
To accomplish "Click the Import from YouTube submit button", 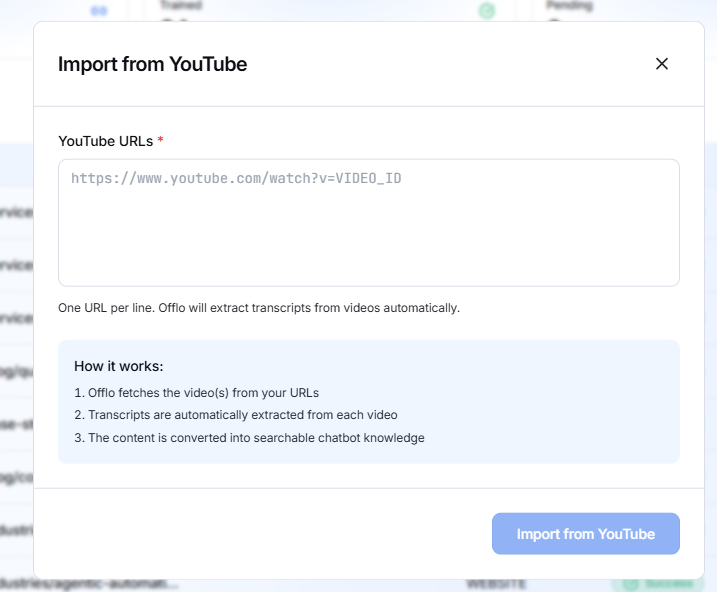I will 585,533.
